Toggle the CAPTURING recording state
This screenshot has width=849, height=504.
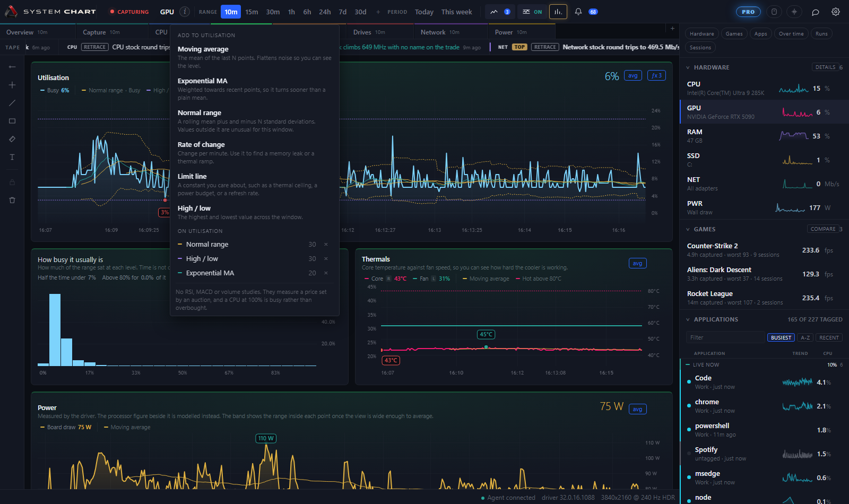[x=129, y=12]
